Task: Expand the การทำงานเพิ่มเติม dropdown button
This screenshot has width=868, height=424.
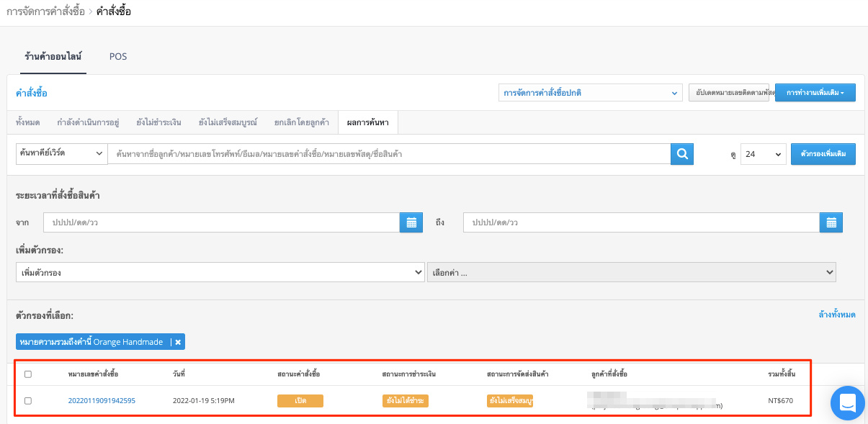Action: pyautogui.click(x=815, y=93)
